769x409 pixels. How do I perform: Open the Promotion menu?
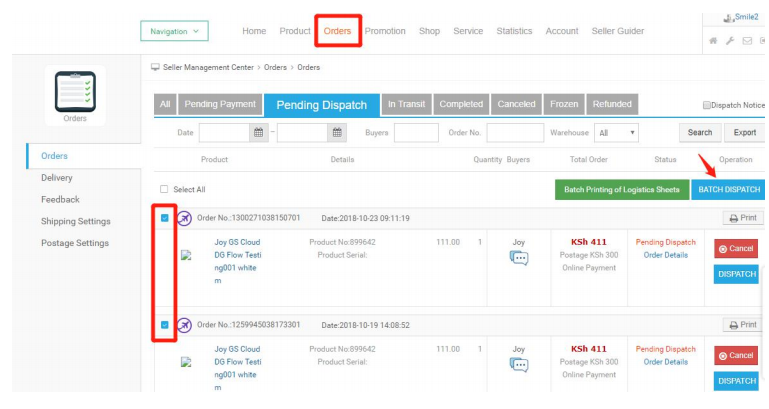pyautogui.click(x=385, y=31)
